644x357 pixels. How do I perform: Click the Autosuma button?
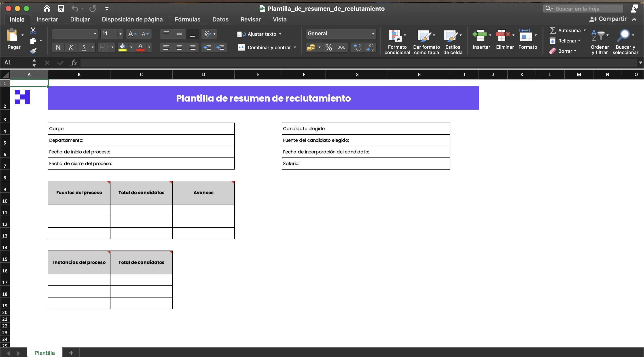566,30
